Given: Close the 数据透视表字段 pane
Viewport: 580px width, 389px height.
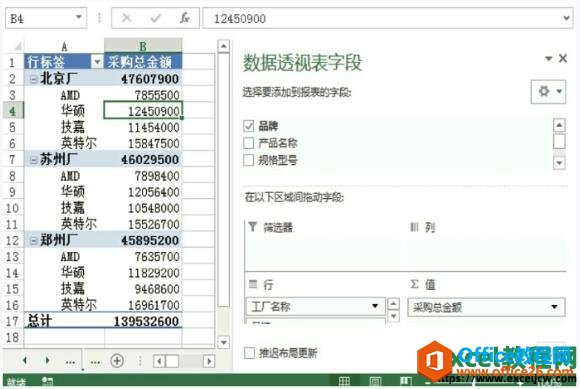Looking at the screenshot, I should [x=563, y=58].
